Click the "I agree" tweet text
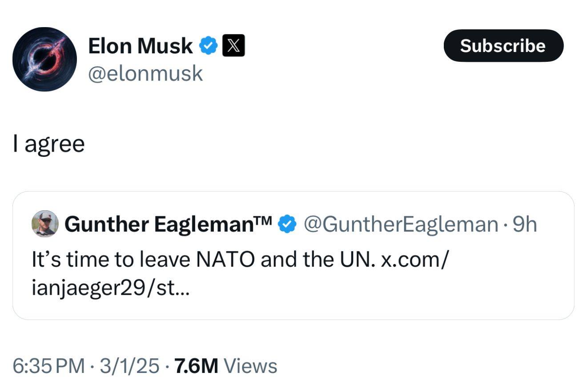This screenshot has height=392, width=587. [49, 144]
